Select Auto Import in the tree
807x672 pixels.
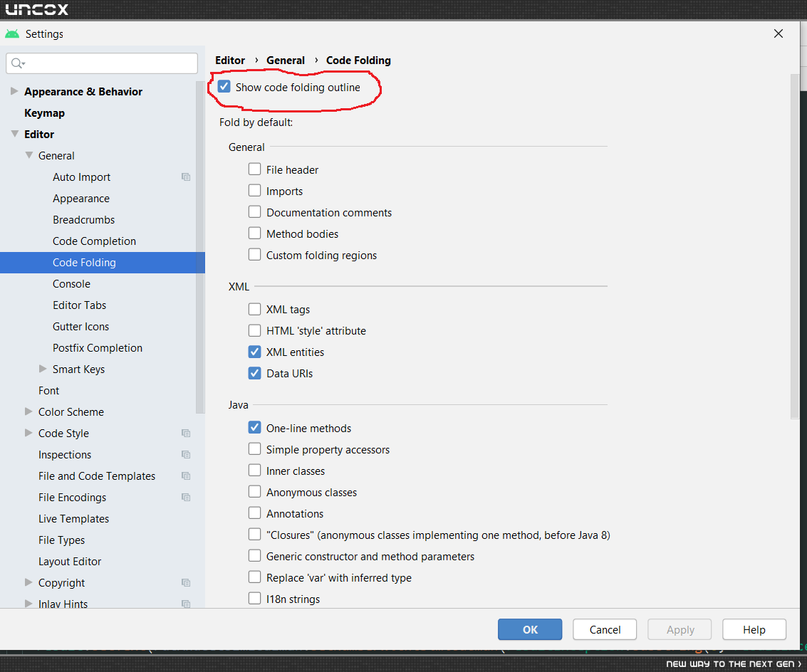click(x=81, y=177)
